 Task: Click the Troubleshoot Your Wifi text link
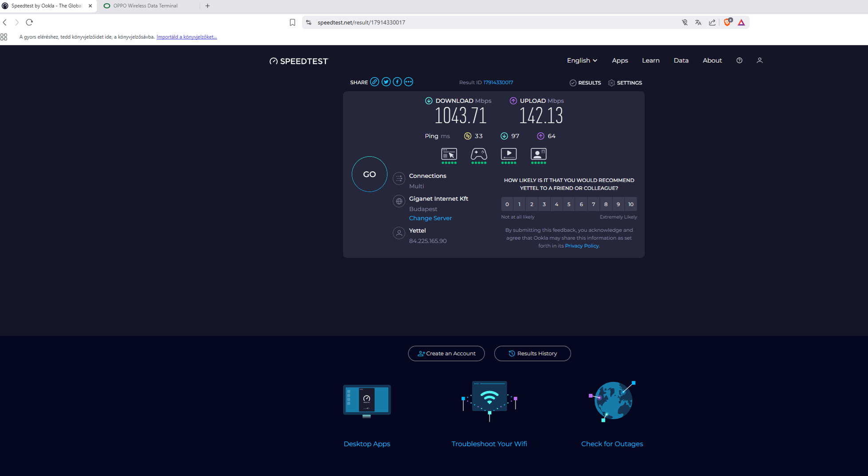(489, 444)
